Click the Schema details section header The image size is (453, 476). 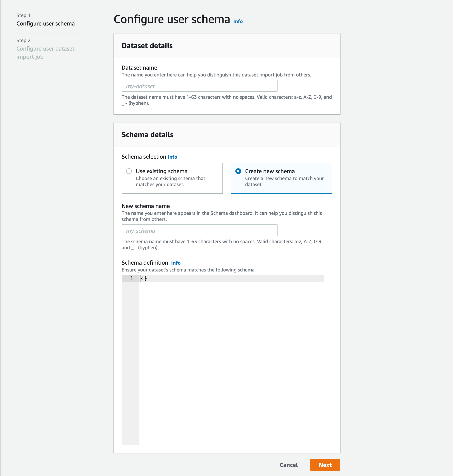pos(147,135)
